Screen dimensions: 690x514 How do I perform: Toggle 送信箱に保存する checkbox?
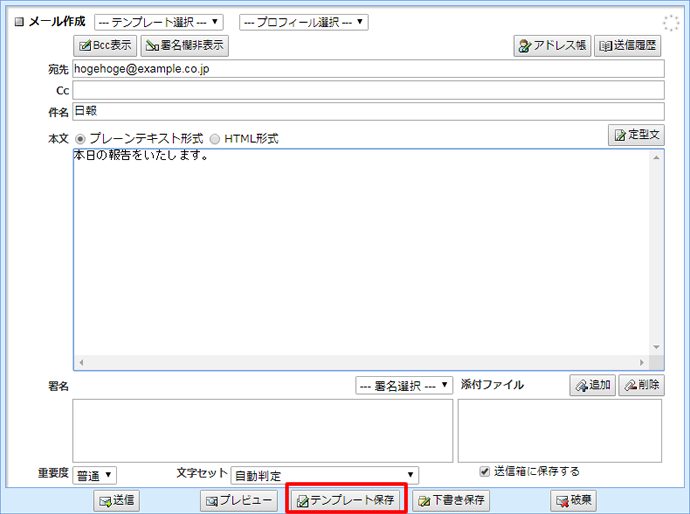[x=484, y=471]
